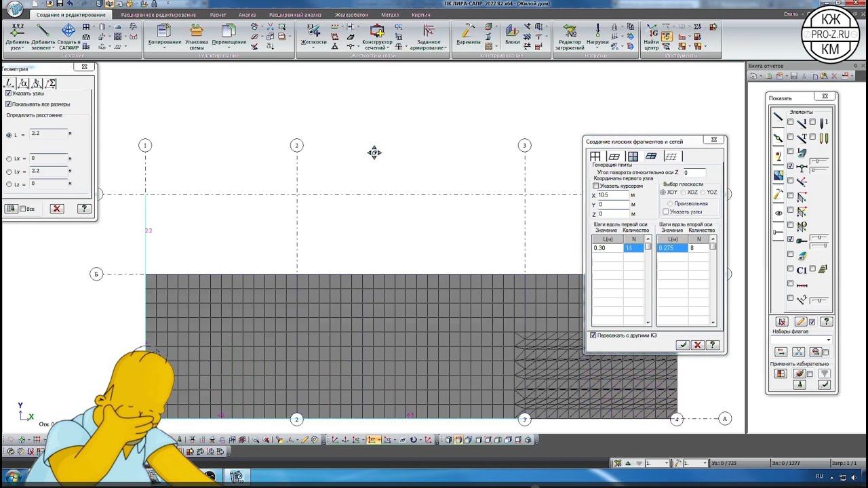Toggle Пересекать с другими КЭ checkbox

pos(593,335)
